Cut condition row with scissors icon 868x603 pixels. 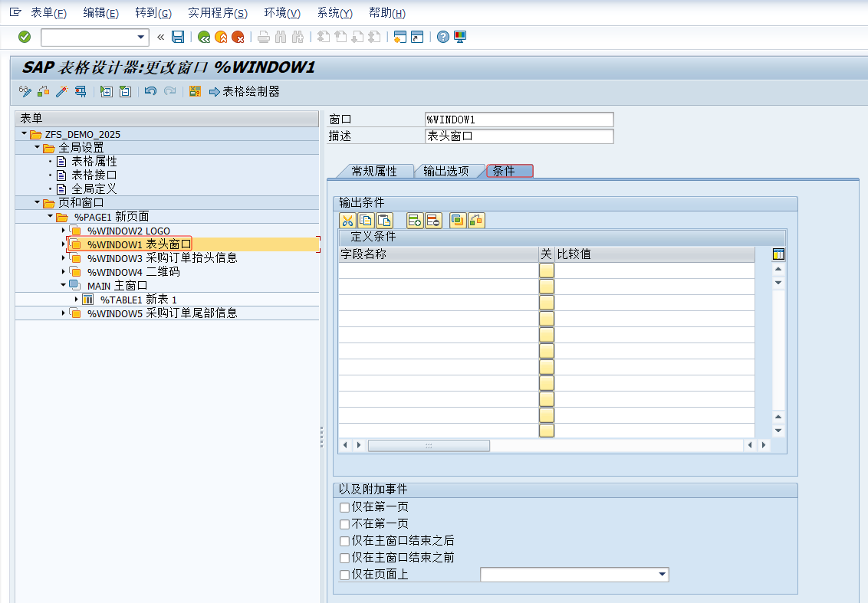pos(347,221)
